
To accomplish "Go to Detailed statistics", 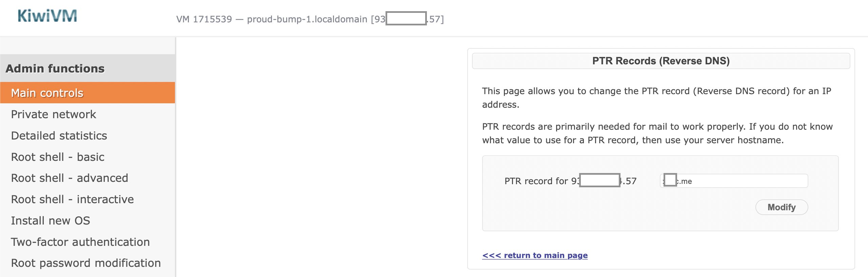I will coord(59,136).
